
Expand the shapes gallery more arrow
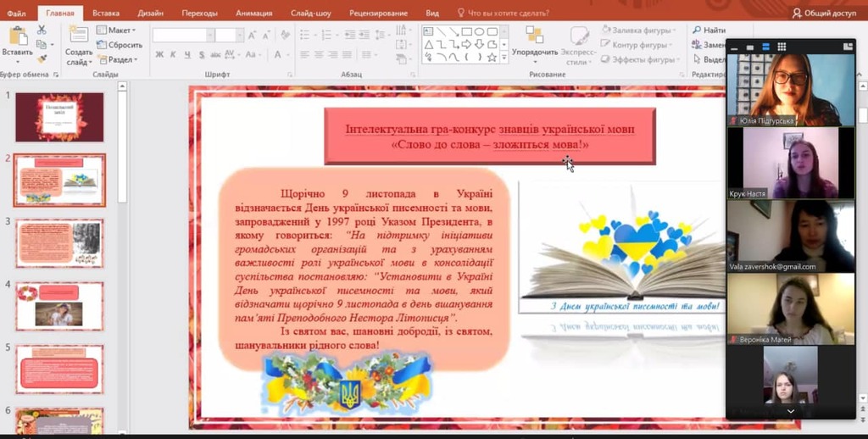[x=504, y=57]
